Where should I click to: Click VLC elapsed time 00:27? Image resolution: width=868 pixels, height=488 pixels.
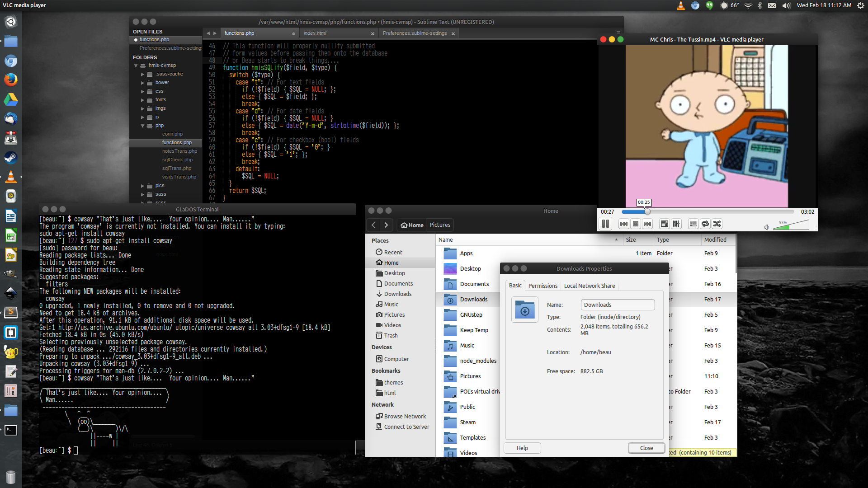(x=607, y=211)
